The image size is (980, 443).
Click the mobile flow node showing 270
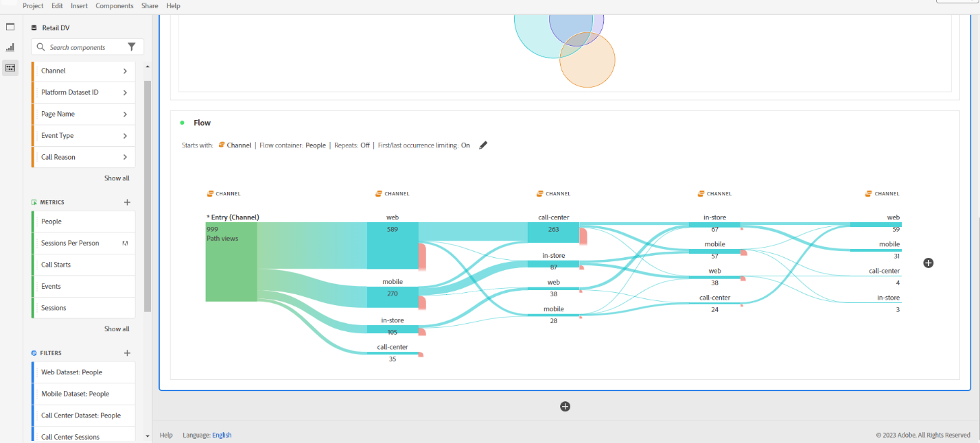pos(393,297)
